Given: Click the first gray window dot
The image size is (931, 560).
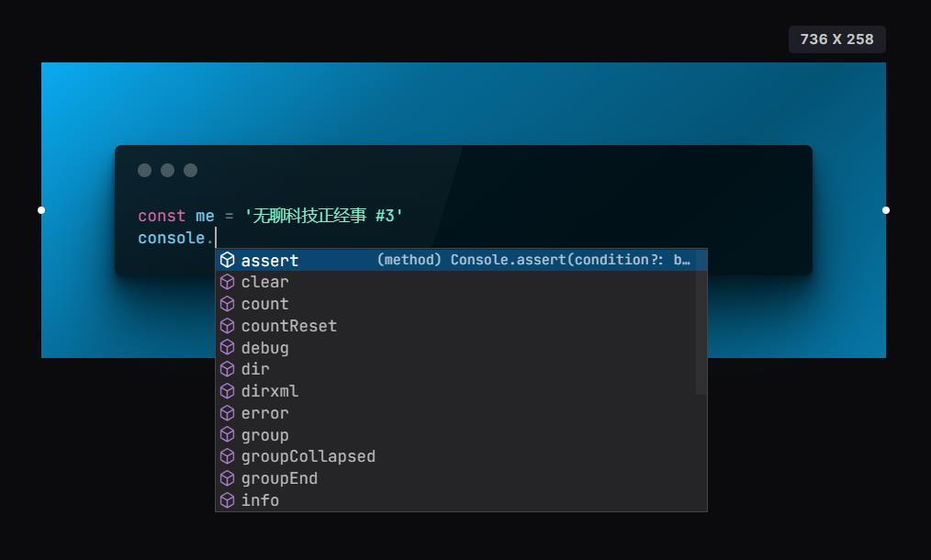Looking at the screenshot, I should pos(144,171).
